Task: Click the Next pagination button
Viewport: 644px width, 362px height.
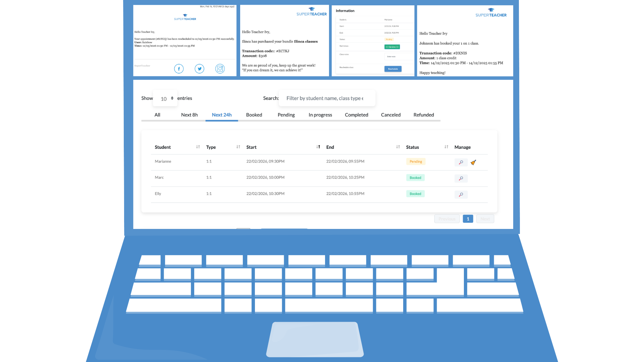Action: click(x=485, y=219)
